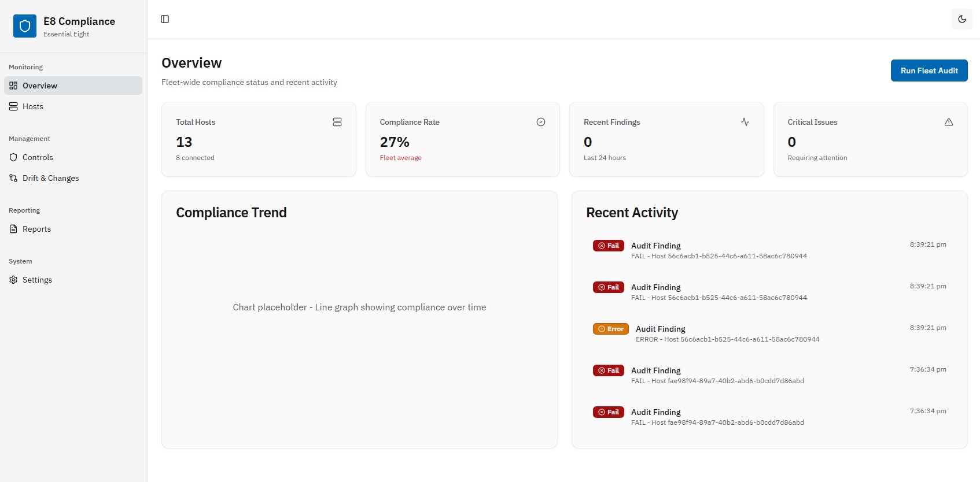Click the Fail badge on first 7:36:34 pm finding
Image resolution: width=980 pixels, height=482 pixels.
[x=609, y=370]
